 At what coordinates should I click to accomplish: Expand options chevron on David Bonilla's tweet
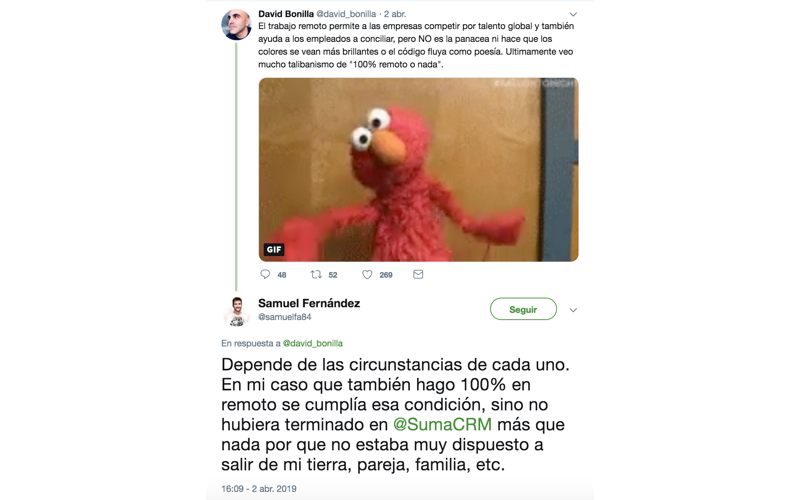tap(573, 14)
